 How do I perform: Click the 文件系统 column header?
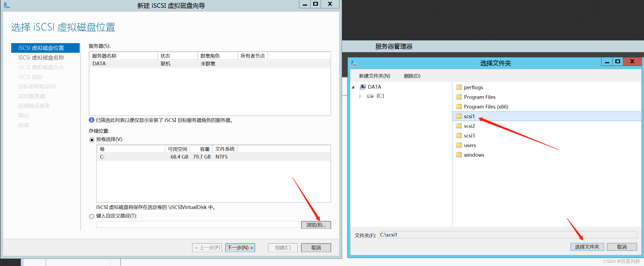click(225, 149)
